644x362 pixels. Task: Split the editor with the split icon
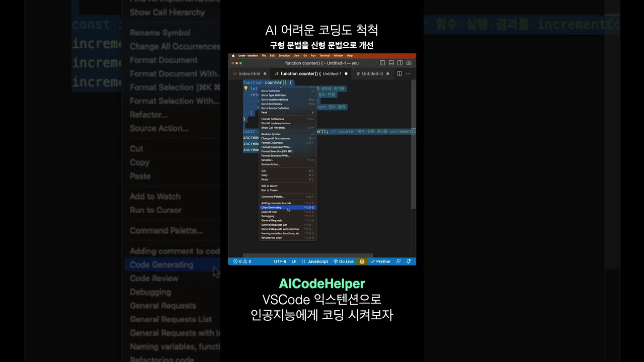pyautogui.click(x=399, y=73)
